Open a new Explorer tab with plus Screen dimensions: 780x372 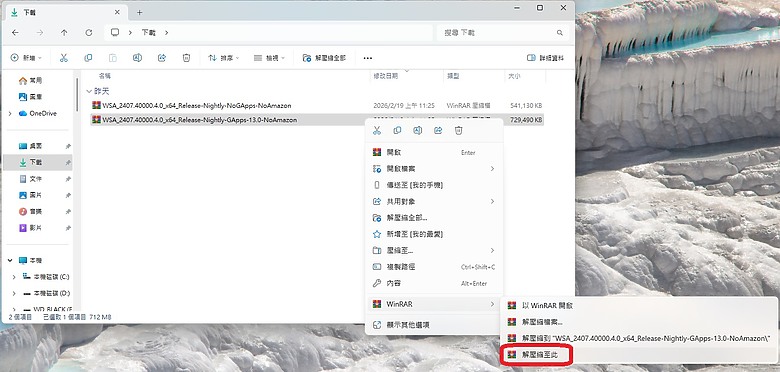pyautogui.click(x=139, y=12)
